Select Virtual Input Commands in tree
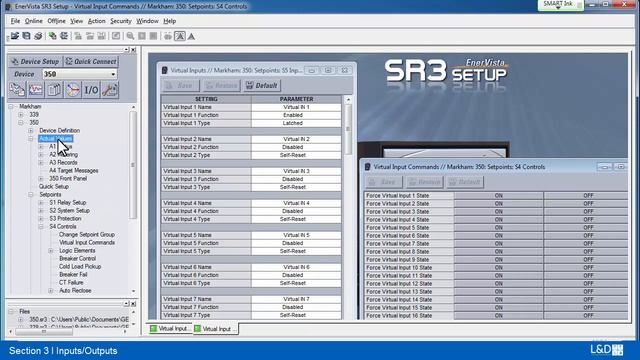640x360 pixels. [x=87, y=242]
